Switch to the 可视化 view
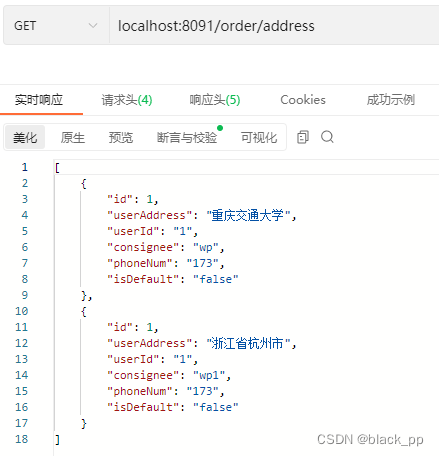Image resolution: width=439 pixels, height=456 pixels. point(259,137)
